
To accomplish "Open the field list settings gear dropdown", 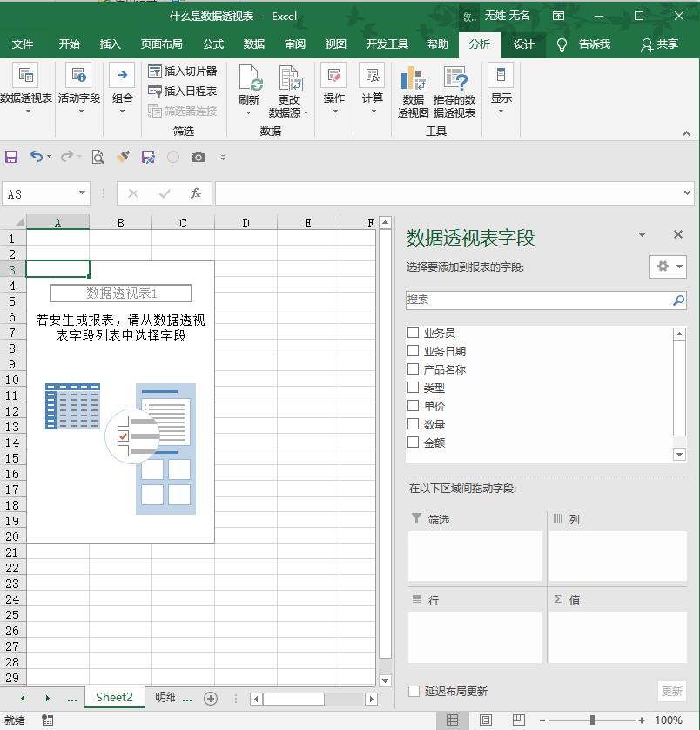I will pos(667,267).
